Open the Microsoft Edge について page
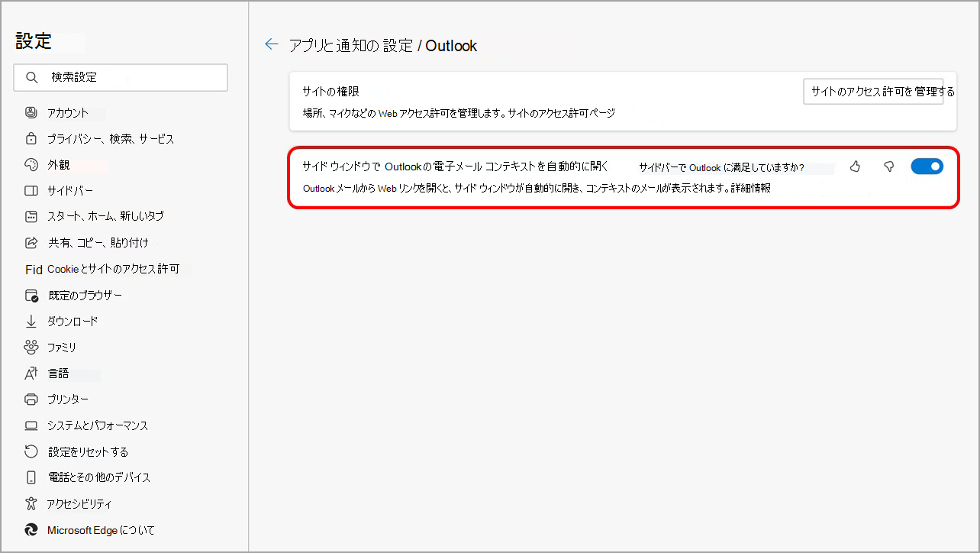Image resolution: width=980 pixels, height=553 pixels. point(101,529)
